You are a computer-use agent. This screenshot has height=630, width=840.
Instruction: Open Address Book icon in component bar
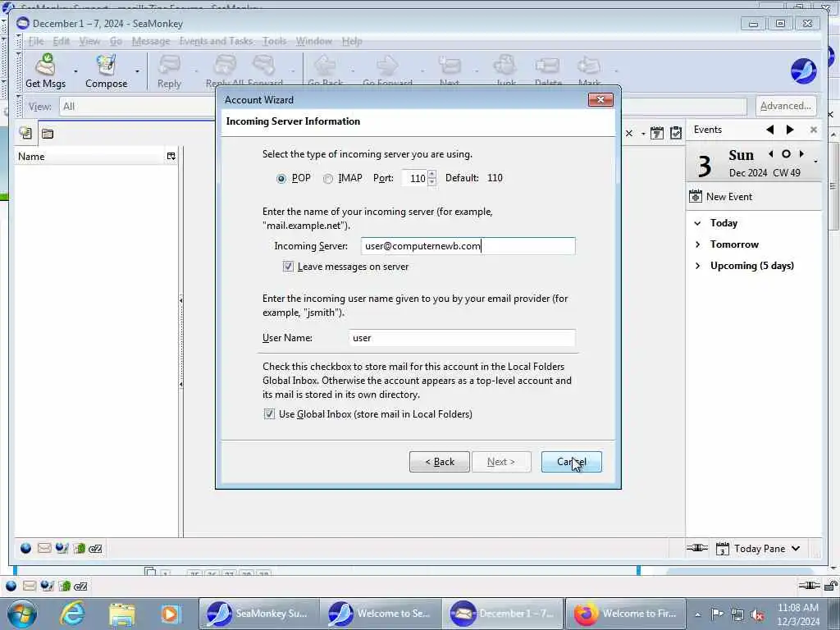click(x=80, y=548)
